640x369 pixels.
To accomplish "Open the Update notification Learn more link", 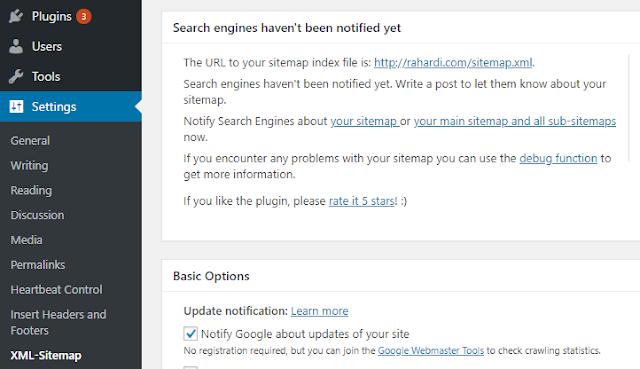I will [320, 311].
